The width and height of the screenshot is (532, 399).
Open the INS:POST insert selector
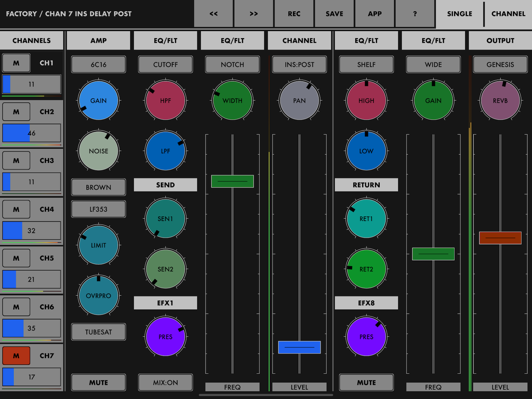point(299,65)
